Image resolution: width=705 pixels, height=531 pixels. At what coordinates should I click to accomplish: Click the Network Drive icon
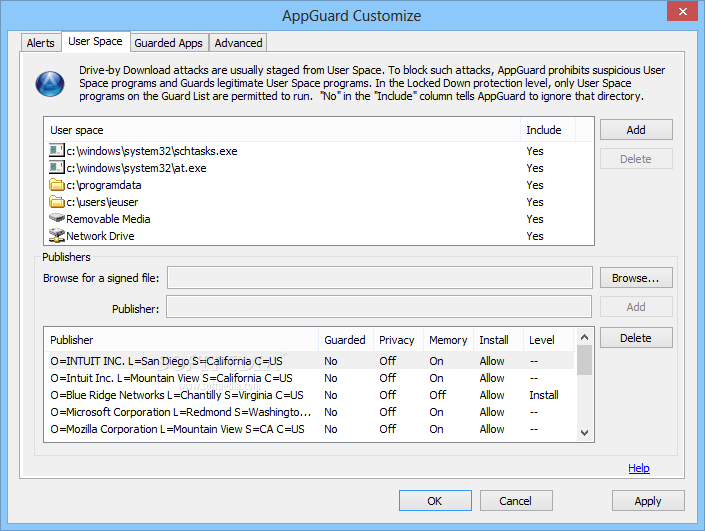pos(57,236)
